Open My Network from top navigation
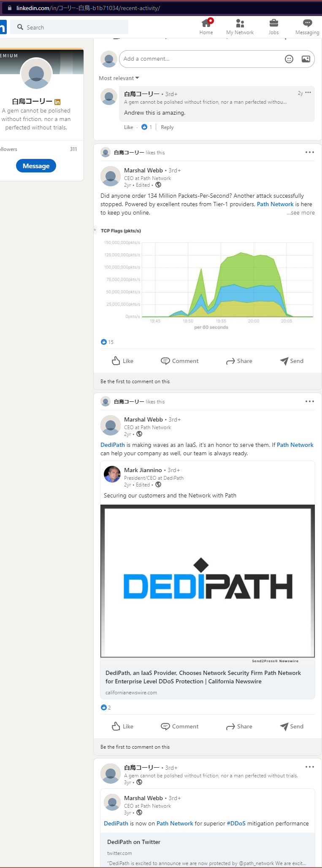This screenshot has height=868, width=322. coord(240,24)
